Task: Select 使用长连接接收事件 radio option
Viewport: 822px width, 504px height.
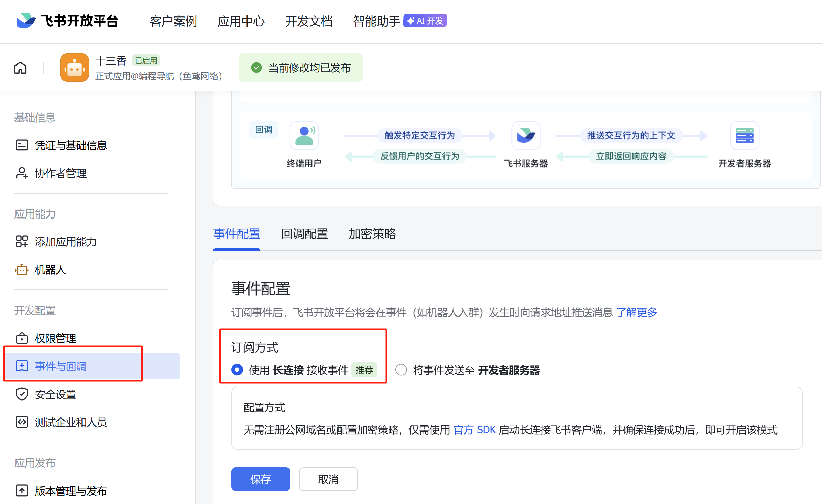Action: (x=237, y=370)
